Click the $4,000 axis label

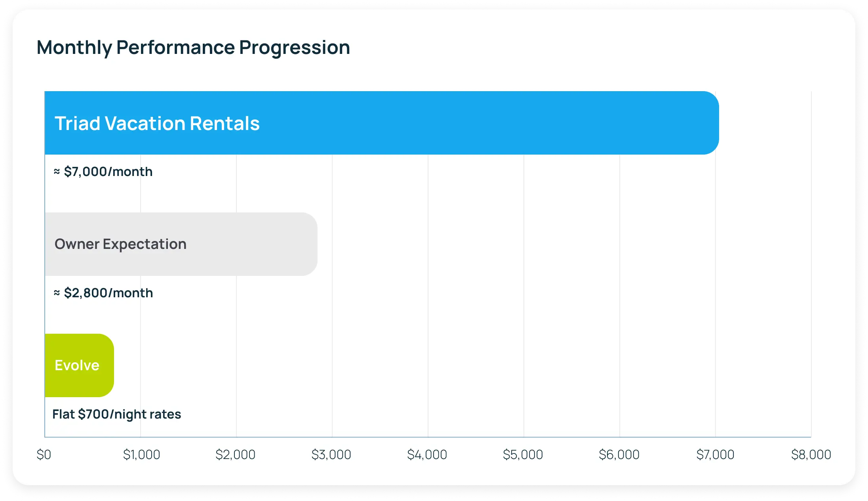[x=427, y=455]
